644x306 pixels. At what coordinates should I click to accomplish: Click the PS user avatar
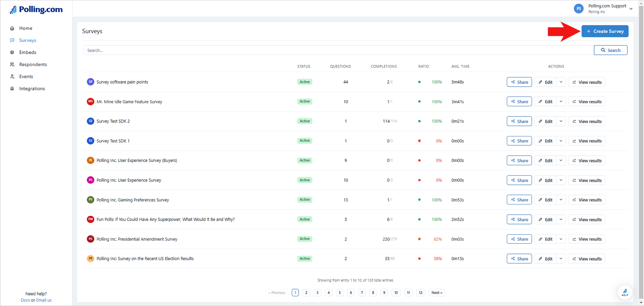(579, 9)
